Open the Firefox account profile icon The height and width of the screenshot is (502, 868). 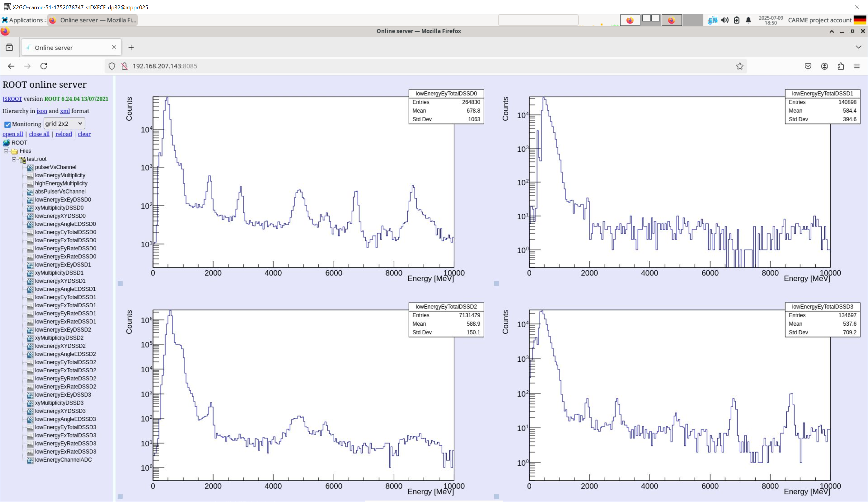[824, 66]
